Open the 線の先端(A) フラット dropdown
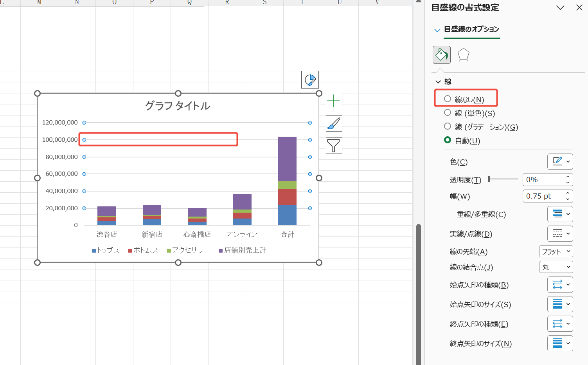Viewport: 588px width, 365px height. pyautogui.click(x=556, y=251)
